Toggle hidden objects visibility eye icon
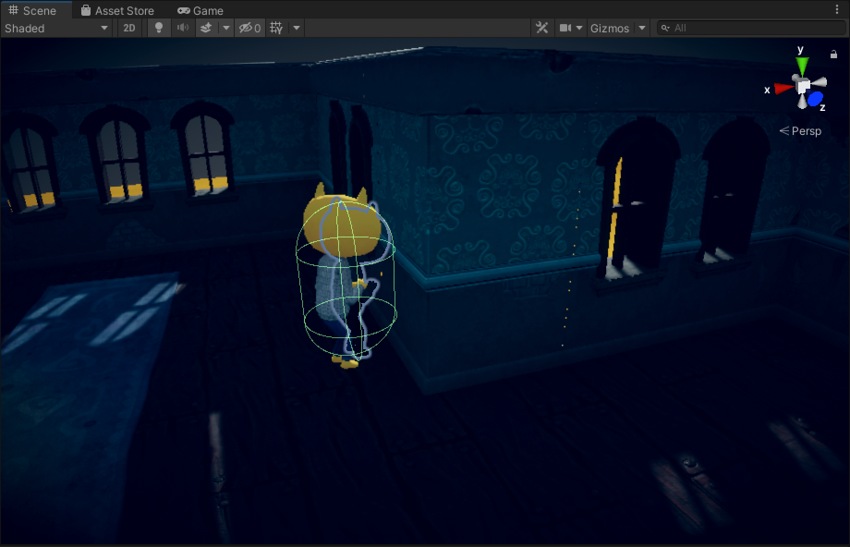The height and width of the screenshot is (547, 850). pyautogui.click(x=248, y=28)
